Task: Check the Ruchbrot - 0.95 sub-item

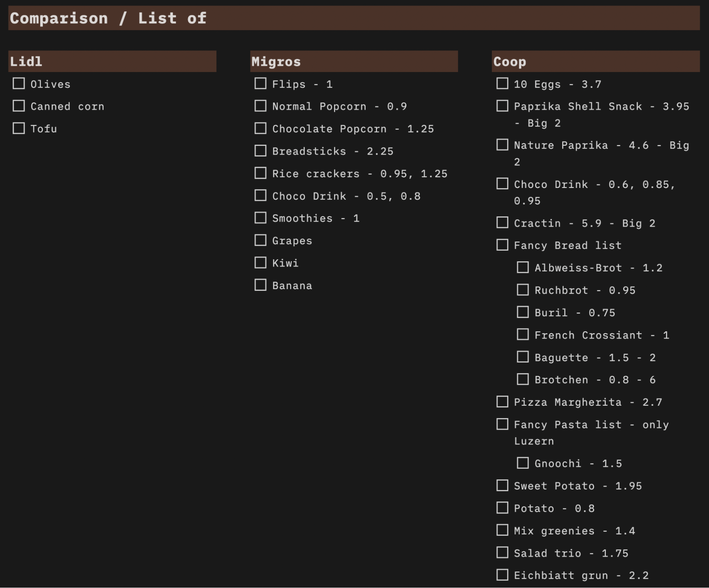Action: coord(523,290)
